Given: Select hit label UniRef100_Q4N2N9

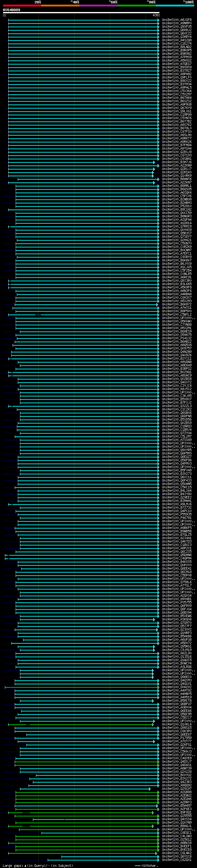Looking at the screenshot, I should (x=177, y=352).
